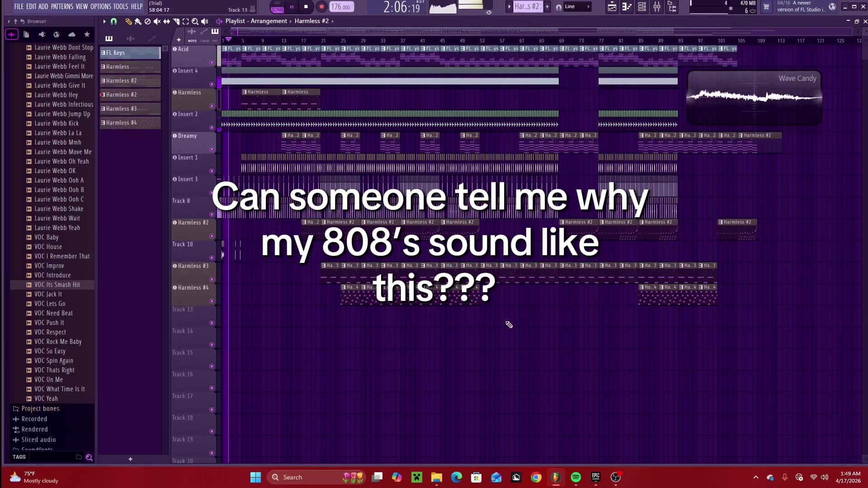
Task: Select the Delete tool in playlist toolbar
Action: pyautogui.click(x=147, y=21)
